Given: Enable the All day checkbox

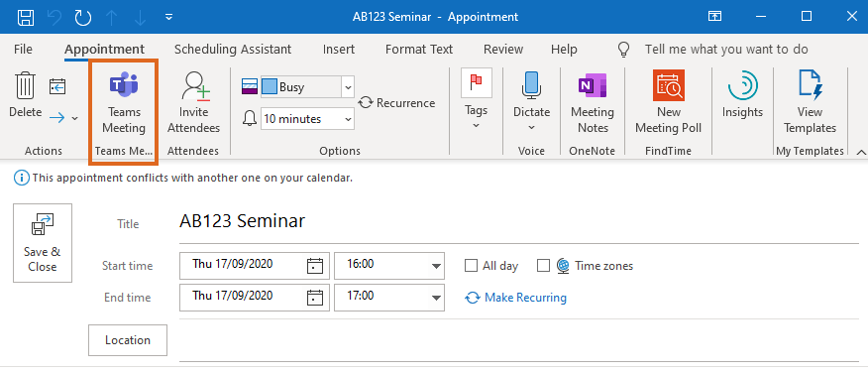Looking at the screenshot, I should click(471, 266).
